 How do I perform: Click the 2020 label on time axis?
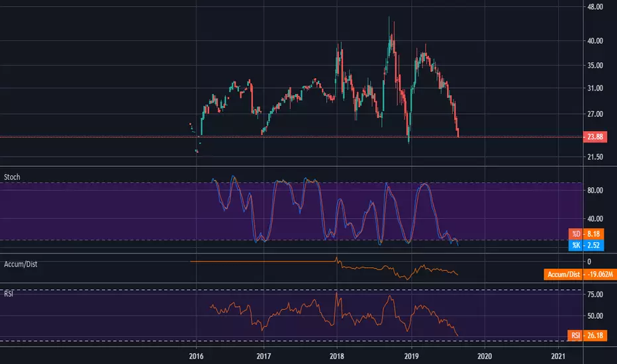[x=485, y=356]
